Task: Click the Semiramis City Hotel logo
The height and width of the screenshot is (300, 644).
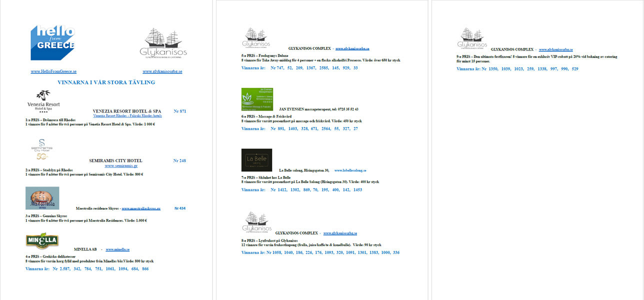Action: (x=41, y=149)
